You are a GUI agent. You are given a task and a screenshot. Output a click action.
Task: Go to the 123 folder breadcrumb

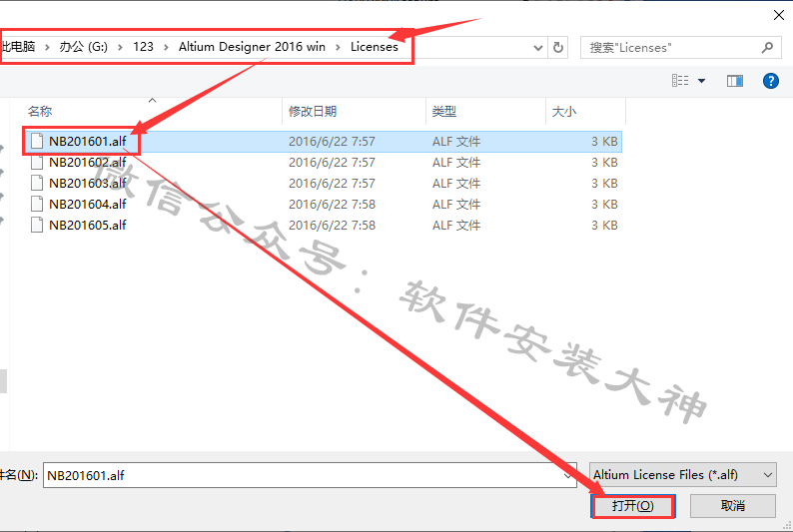(143, 47)
